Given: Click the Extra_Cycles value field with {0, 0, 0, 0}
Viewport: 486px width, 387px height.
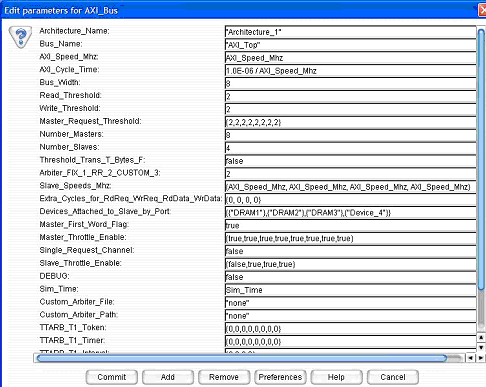Looking at the screenshot, I should pos(350,200).
